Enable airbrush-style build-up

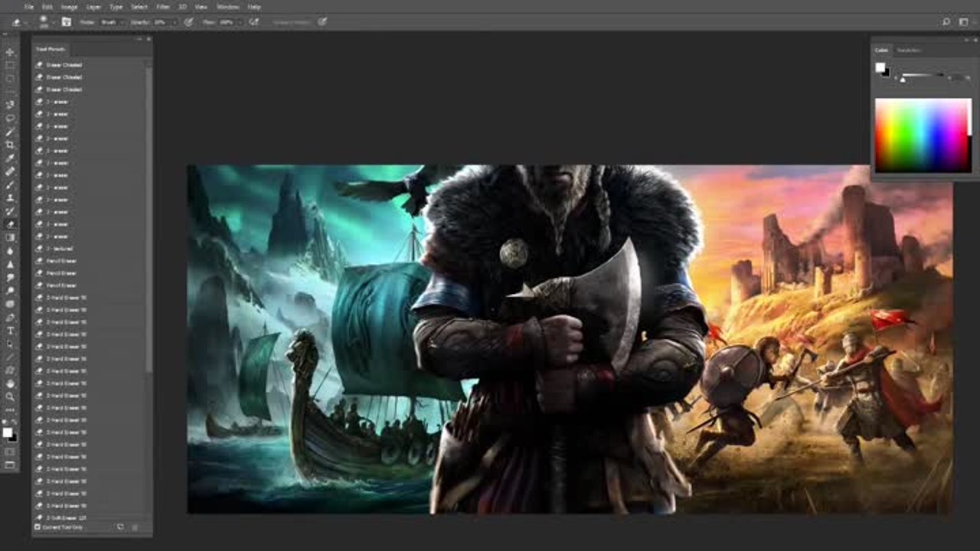pyautogui.click(x=254, y=22)
